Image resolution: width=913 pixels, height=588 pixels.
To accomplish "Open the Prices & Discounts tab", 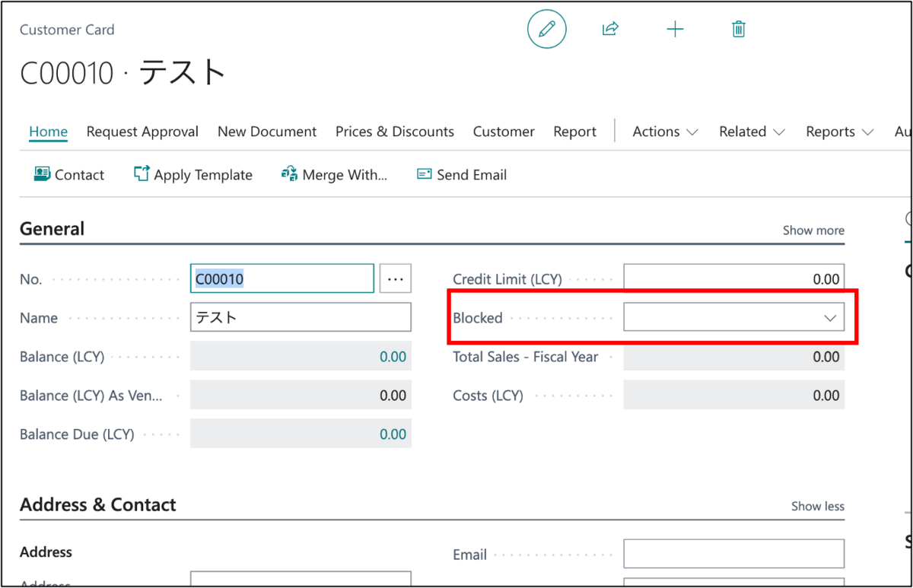I will [x=394, y=131].
